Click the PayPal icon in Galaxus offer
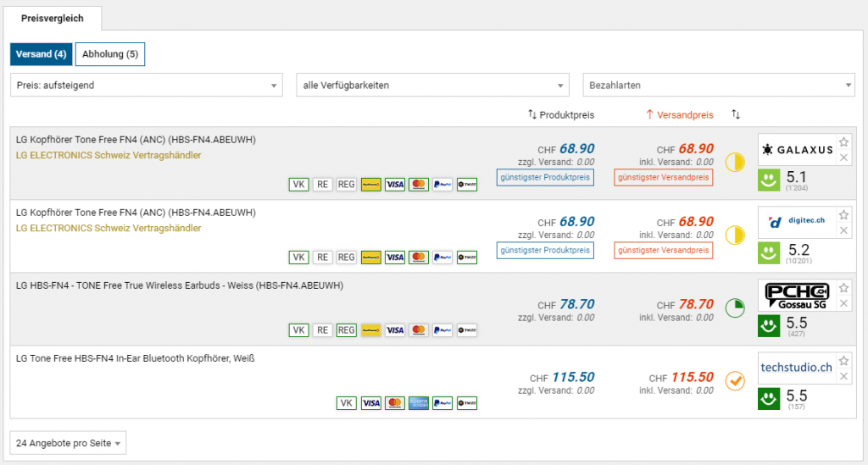868x465 pixels. 442,184
